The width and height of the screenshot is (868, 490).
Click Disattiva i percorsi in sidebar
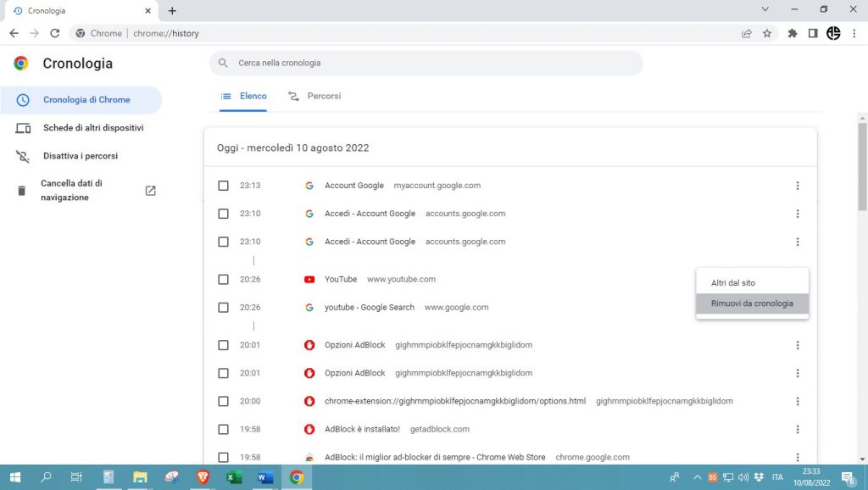pos(81,156)
